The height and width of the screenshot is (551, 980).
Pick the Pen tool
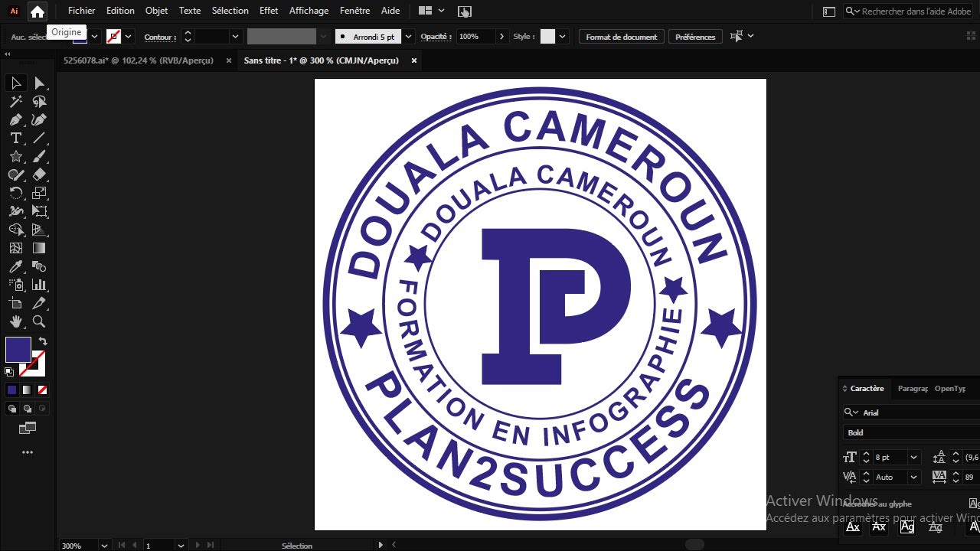[15, 119]
